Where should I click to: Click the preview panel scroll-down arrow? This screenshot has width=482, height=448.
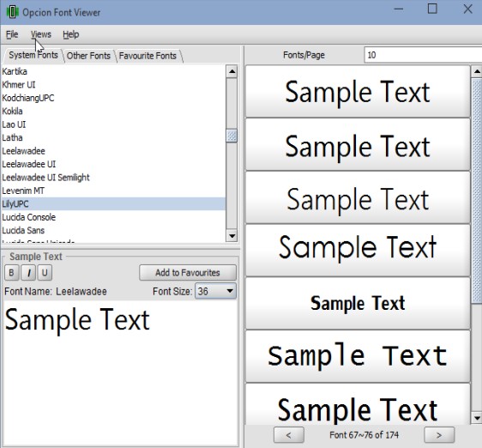477,418
